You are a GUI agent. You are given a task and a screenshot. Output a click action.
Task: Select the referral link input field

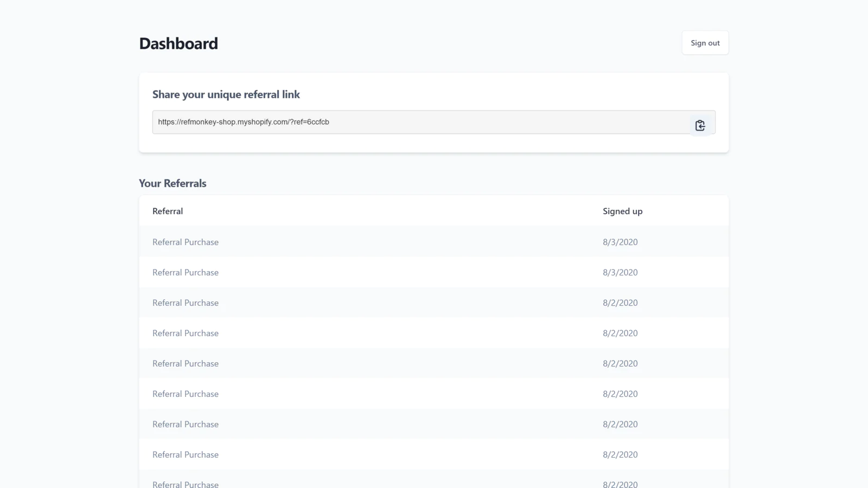[433, 122]
